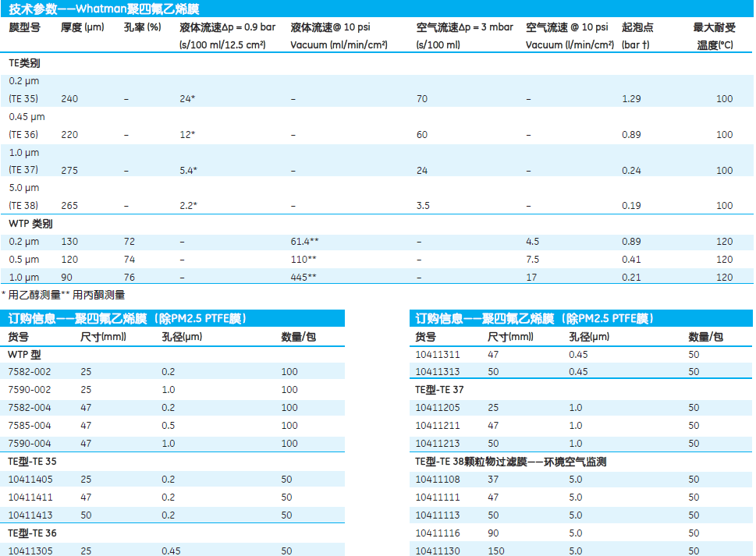Select catalog number "7582-004"
756x556 pixels.
[30, 408]
